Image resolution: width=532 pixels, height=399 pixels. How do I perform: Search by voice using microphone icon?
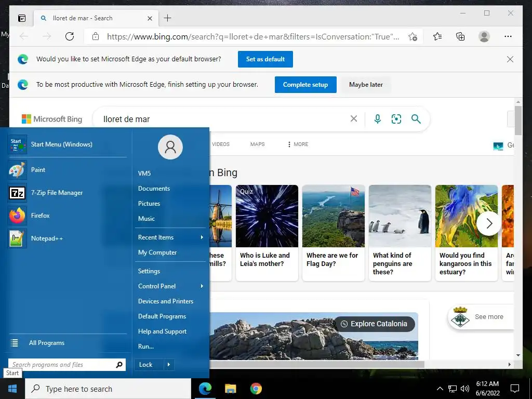pos(377,119)
